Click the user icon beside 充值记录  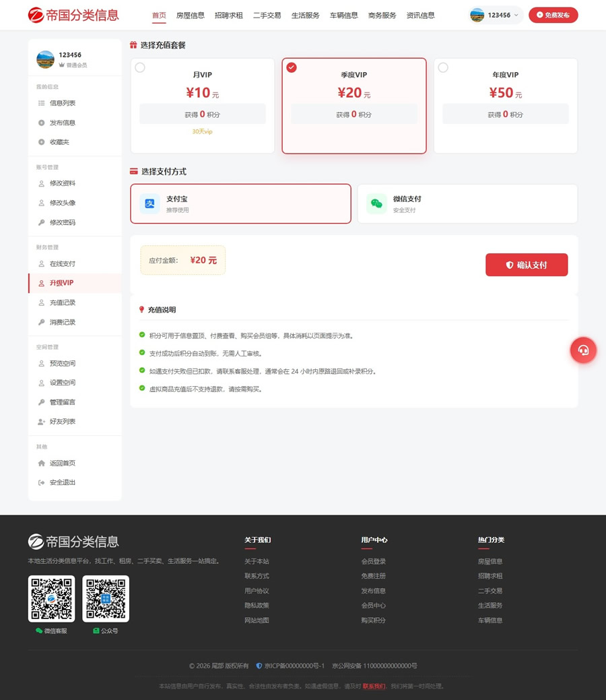coord(42,303)
